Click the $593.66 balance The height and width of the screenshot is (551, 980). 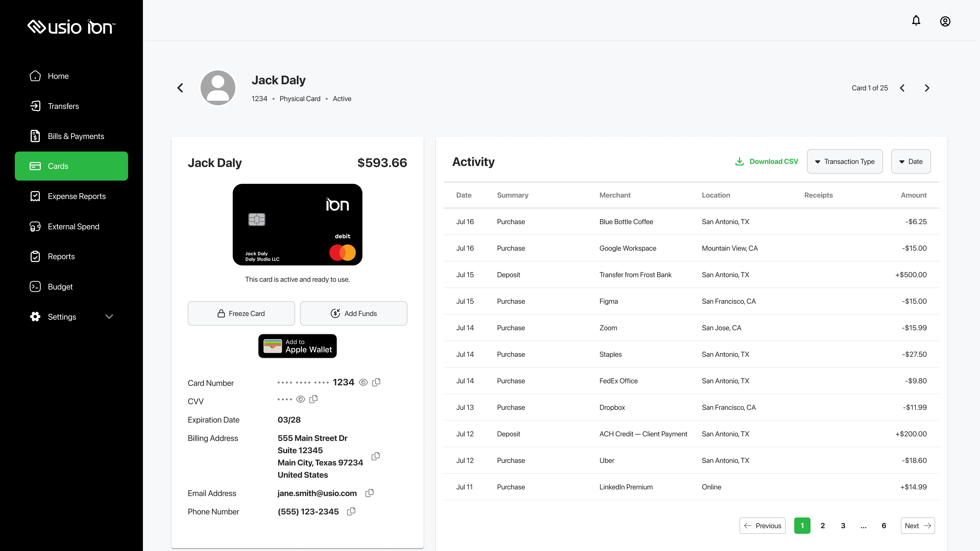382,163
